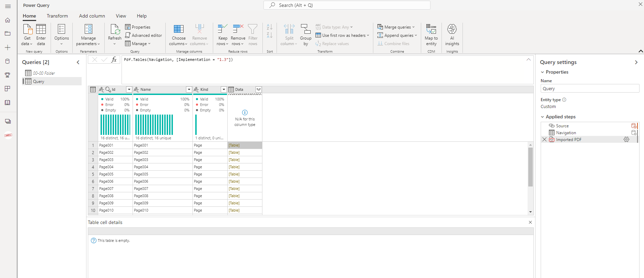This screenshot has height=278, width=644.
Task: Click the Search box at top
Action: click(x=347, y=5)
